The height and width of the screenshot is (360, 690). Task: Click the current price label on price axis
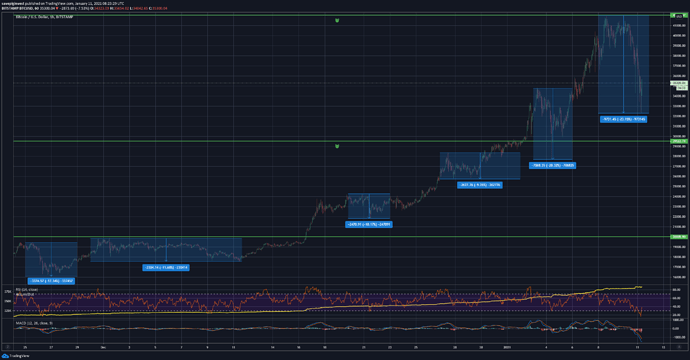[679, 83]
